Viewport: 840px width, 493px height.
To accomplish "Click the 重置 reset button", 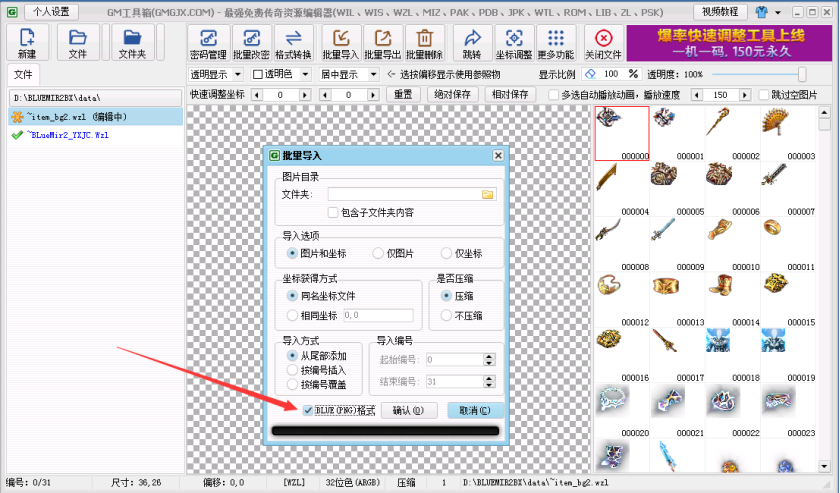I will (403, 95).
